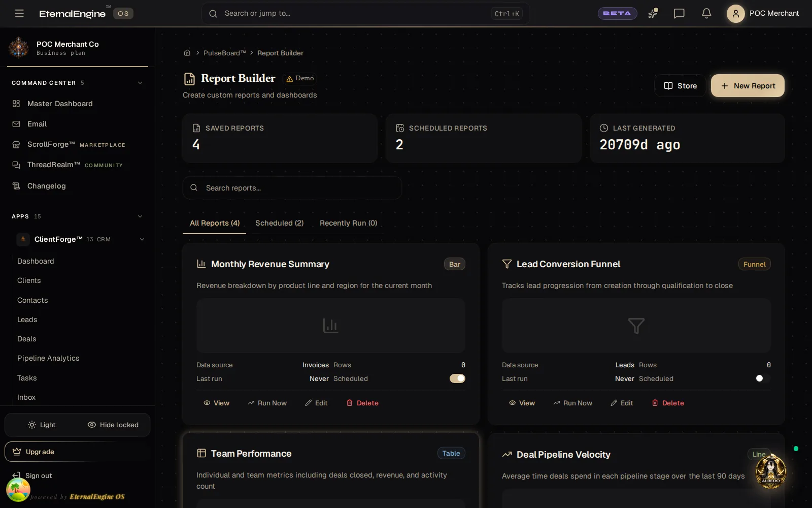Click the BETA badge
Screen dimensions: 812x508
(617, 13)
